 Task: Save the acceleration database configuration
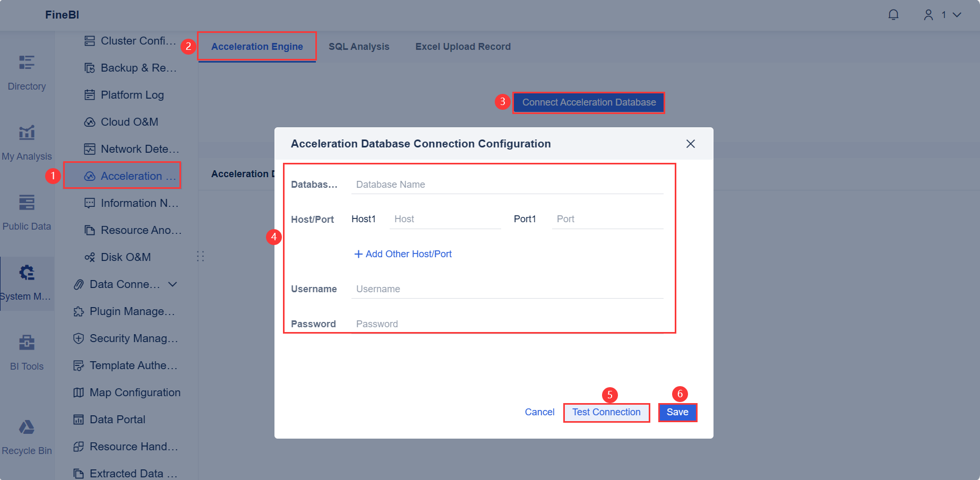(677, 412)
